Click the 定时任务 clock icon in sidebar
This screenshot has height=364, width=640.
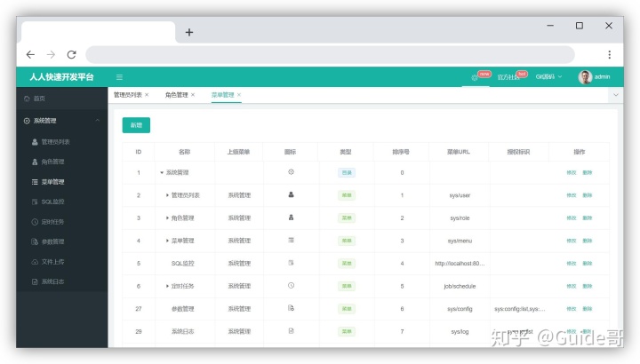35,222
